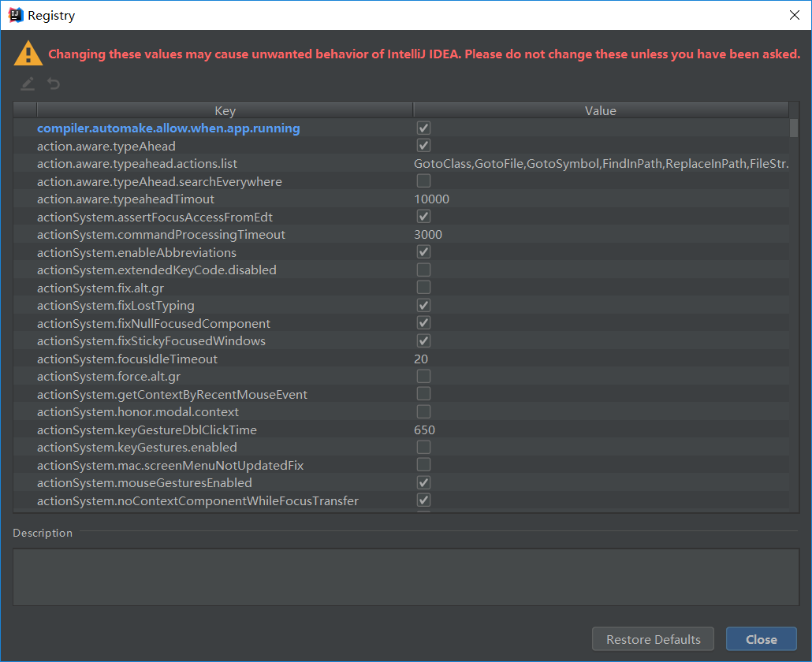Click the Restore Defaults button
812x662 pixels.
[653, 639]
